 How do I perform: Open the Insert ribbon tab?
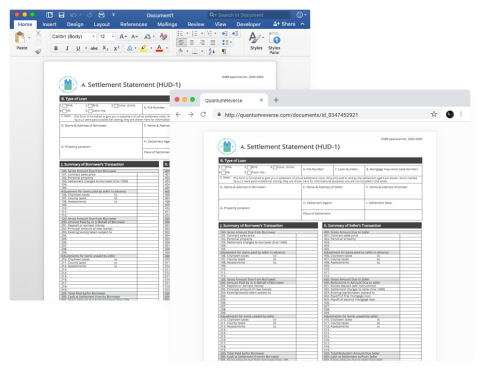tap(49, 24)
